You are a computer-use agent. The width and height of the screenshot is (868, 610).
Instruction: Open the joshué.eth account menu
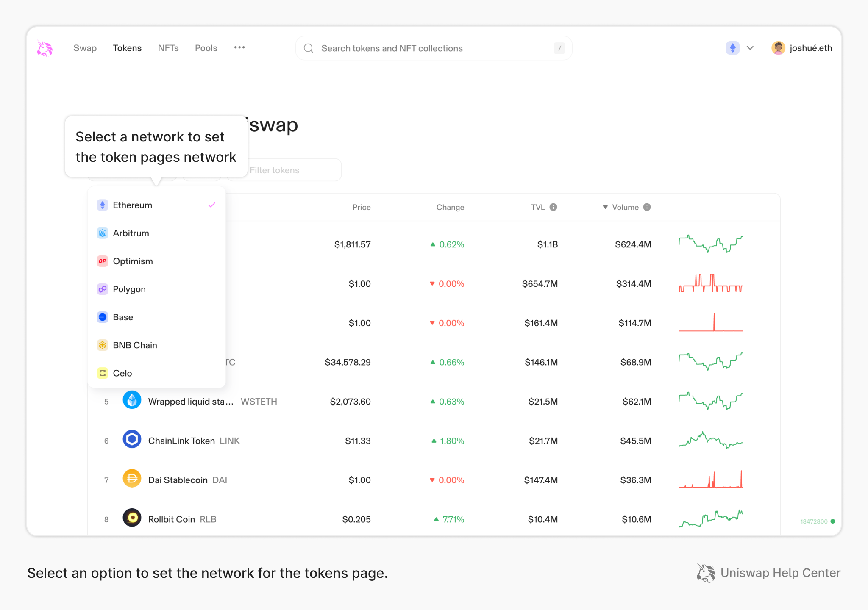pyautogui.click(x=802, y=48)
